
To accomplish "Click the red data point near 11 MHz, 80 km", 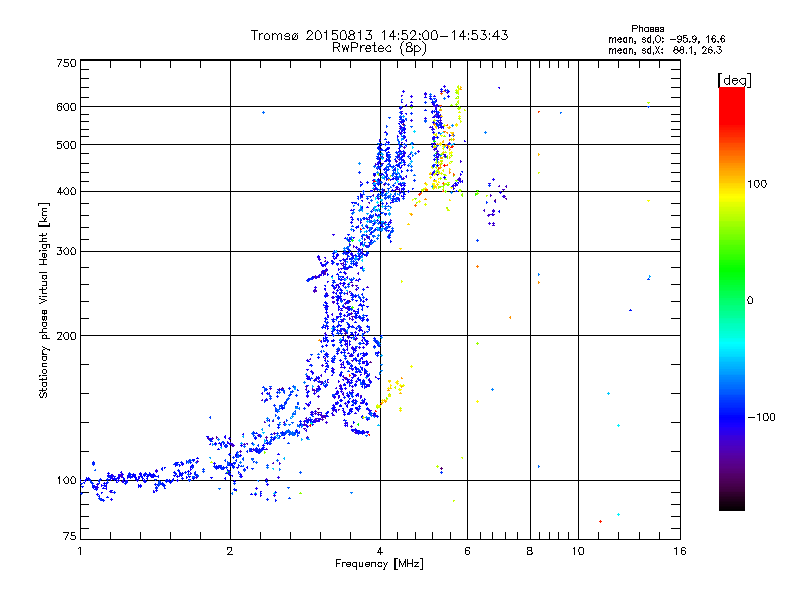I will [x=601, y=521].
